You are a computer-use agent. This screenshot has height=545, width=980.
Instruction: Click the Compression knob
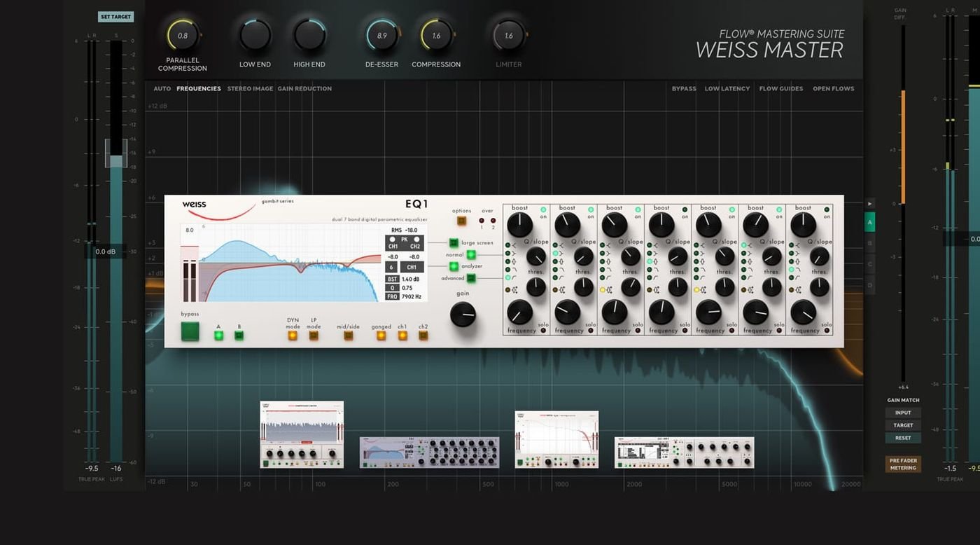point(436,35)
